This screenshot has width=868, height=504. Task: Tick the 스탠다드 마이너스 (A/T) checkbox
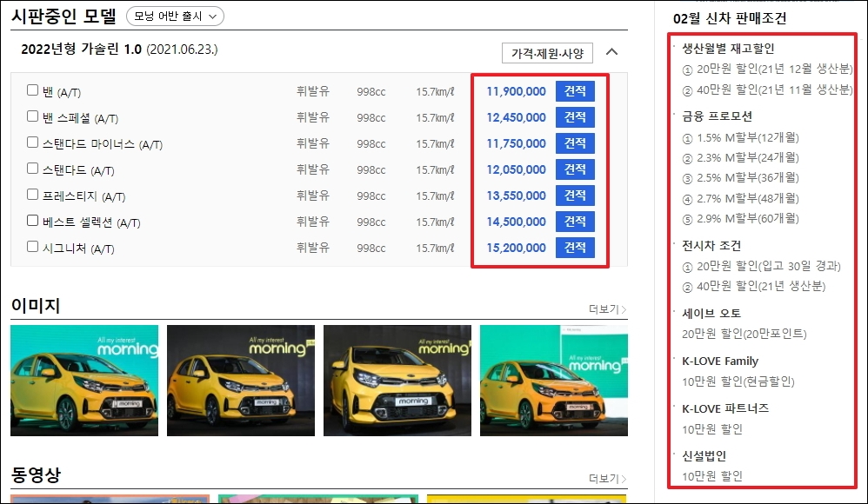[x=33, y=143]
